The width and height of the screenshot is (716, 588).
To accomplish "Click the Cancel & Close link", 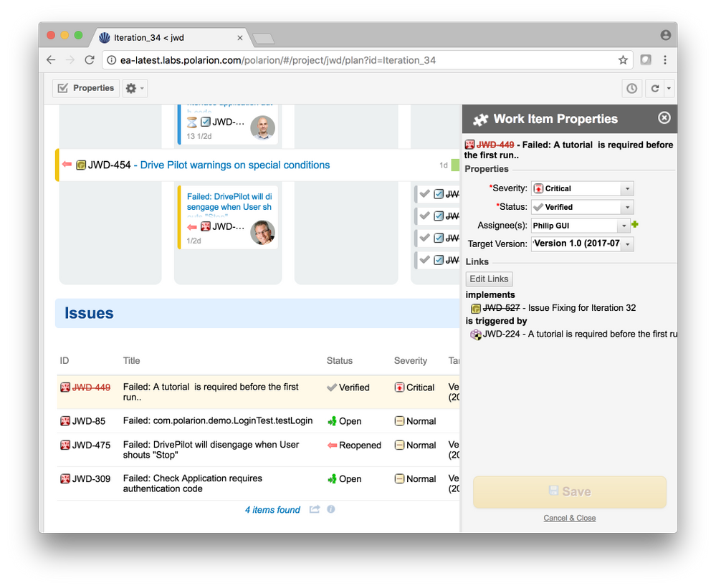I will tap(569, 518).
